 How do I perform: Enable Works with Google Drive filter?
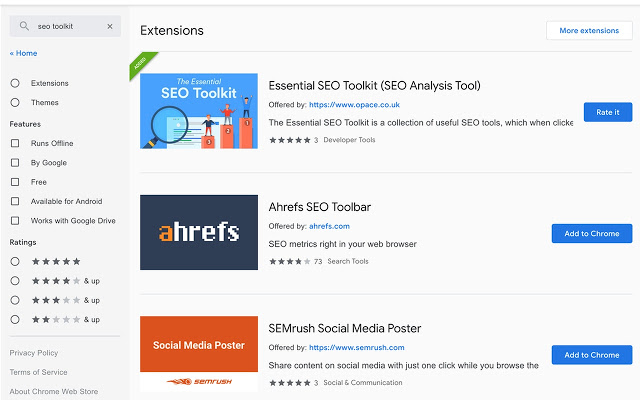pyautogui.click(x=15, y=220)
